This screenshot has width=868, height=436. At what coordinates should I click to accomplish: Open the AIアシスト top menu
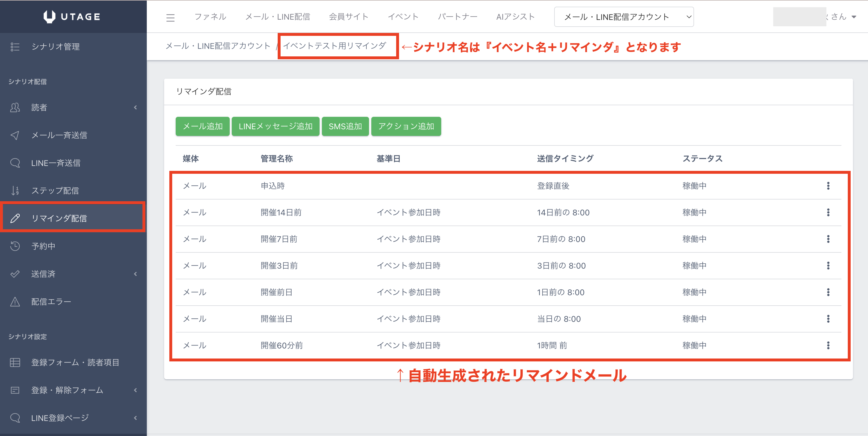coord(515,17)
